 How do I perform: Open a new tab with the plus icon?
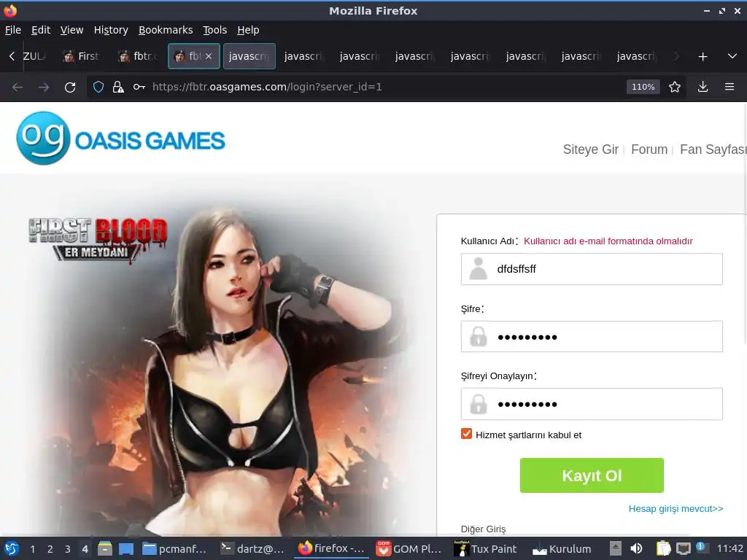point(703,57)
